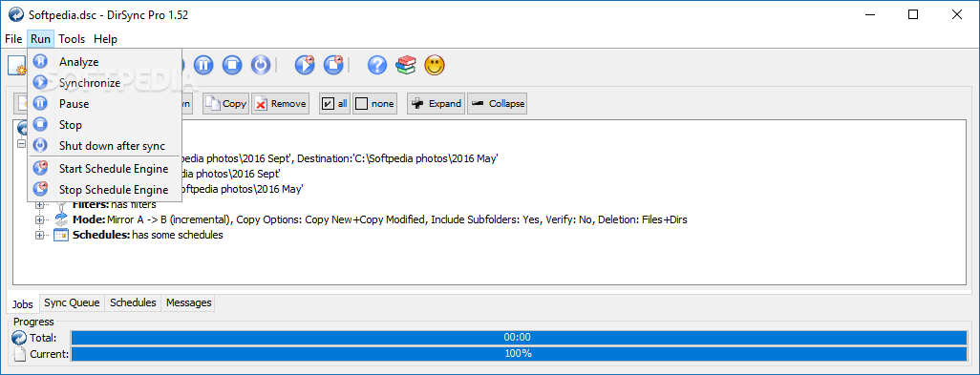
Task: Select the Stop entry in Run menu
Action: tap(104, 125)
